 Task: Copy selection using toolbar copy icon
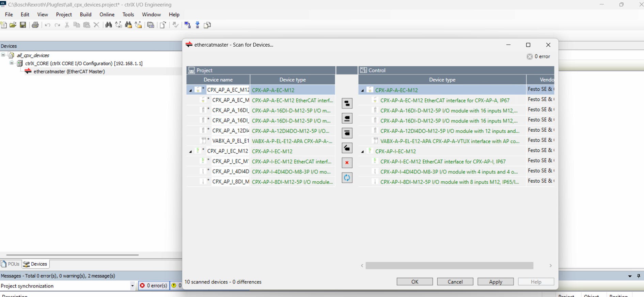[77, 25]
